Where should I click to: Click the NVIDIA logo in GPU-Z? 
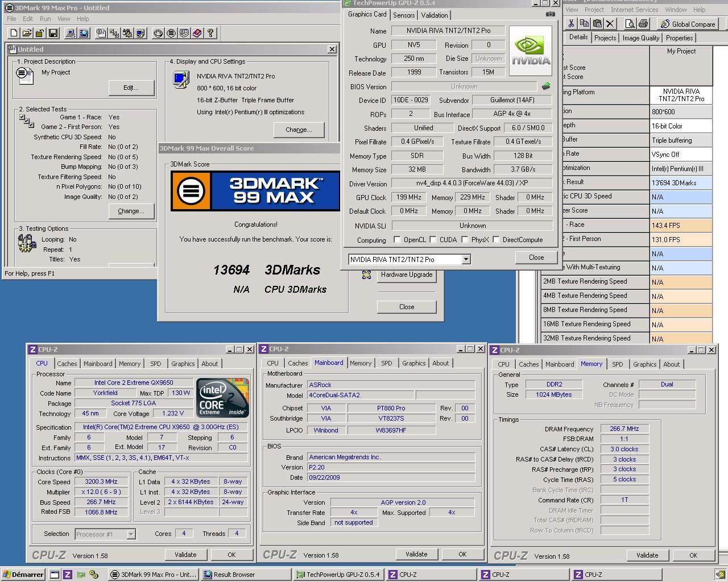(531, 51)
